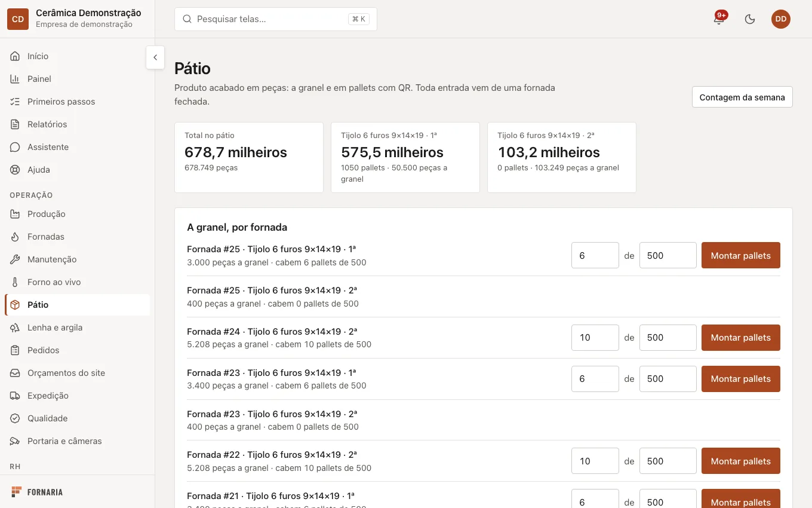Screen dimensions: 812x508
Task: Click the Qualidade check circle icon
Action: click(15, 418)
